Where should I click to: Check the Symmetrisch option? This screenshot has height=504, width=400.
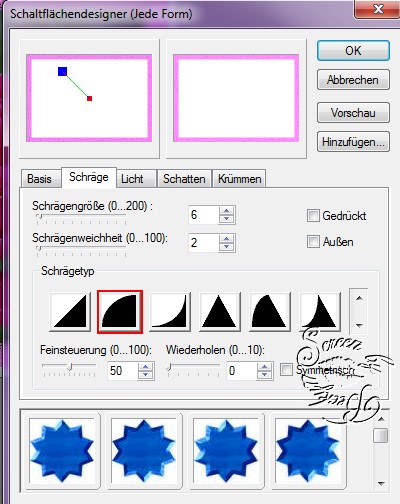point(286,369)
